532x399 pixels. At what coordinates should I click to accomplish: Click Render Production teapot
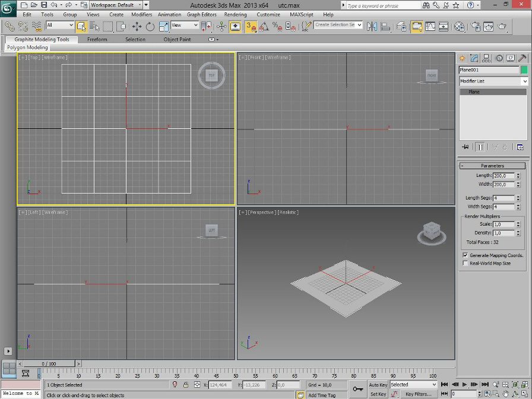502,27
